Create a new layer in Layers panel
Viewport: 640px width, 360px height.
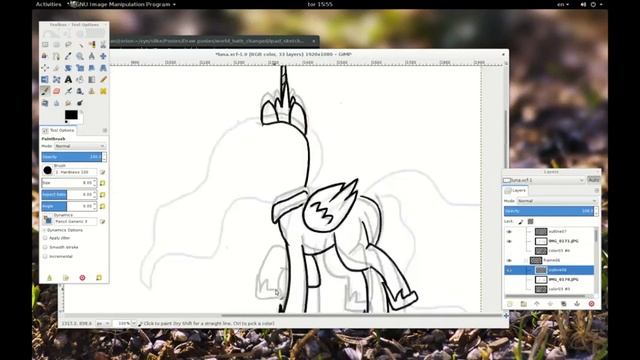tap(509, 304)
